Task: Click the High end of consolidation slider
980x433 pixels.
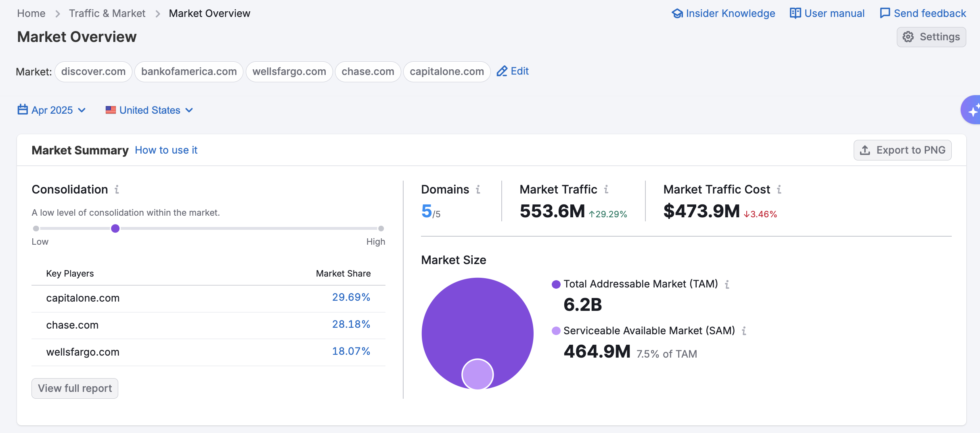Action: click(x=381, y=229)
